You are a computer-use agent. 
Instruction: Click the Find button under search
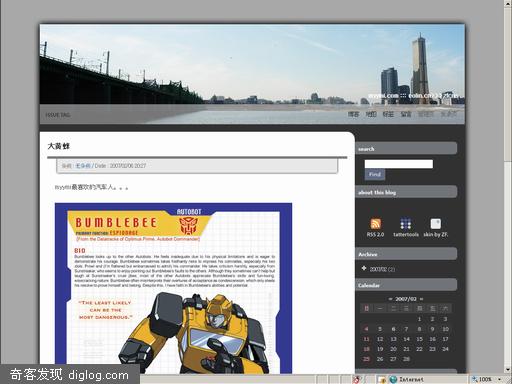(375, 174)
